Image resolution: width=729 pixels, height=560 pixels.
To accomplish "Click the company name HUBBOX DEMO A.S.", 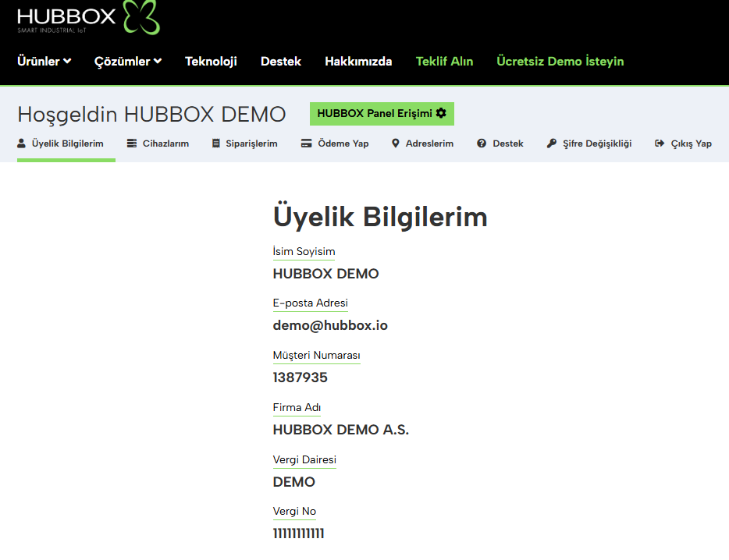I will click(x=341, y=430).
